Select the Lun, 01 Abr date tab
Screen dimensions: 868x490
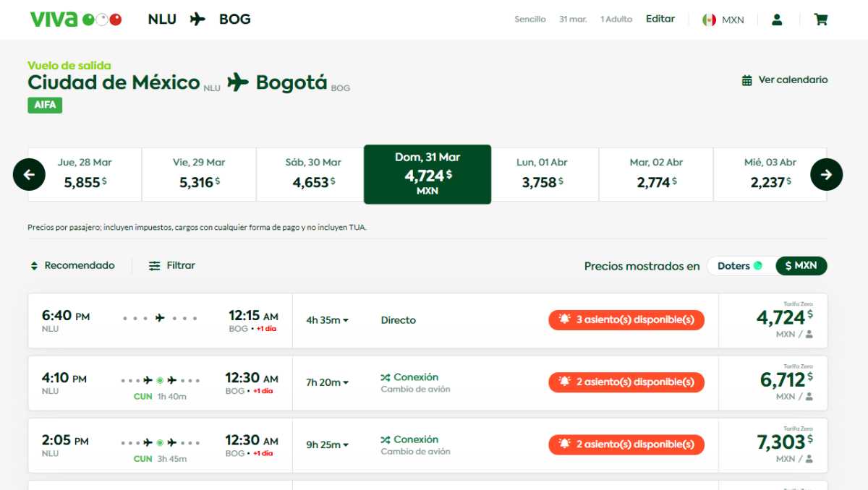click(541, 174)
